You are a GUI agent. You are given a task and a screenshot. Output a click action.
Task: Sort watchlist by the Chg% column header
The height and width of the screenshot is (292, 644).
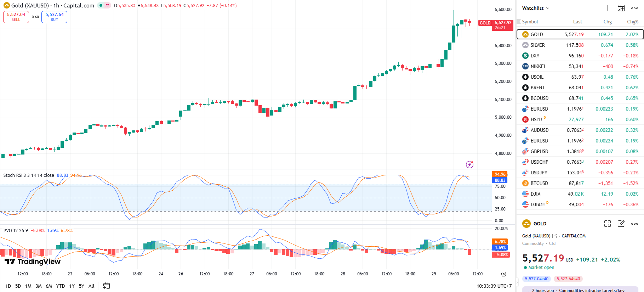click(x=632, y=22)
